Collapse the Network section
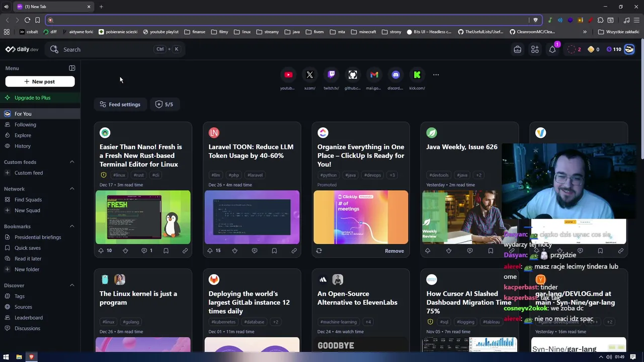The height and width of the screenshot is (362, 644). tap(72, 189)
